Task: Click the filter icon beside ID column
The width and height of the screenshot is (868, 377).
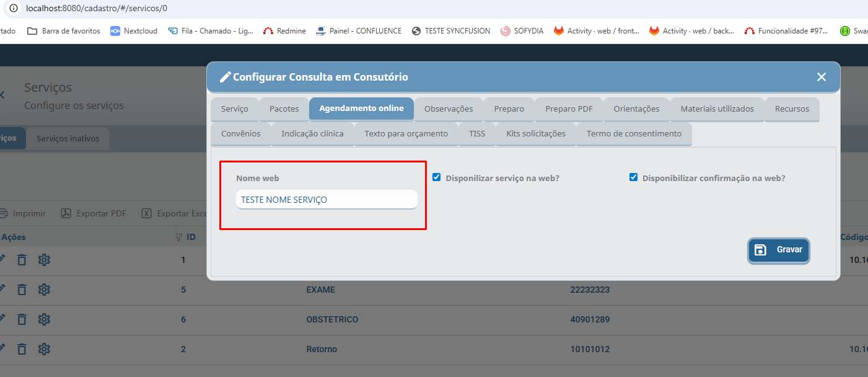Action: point(179,237)
